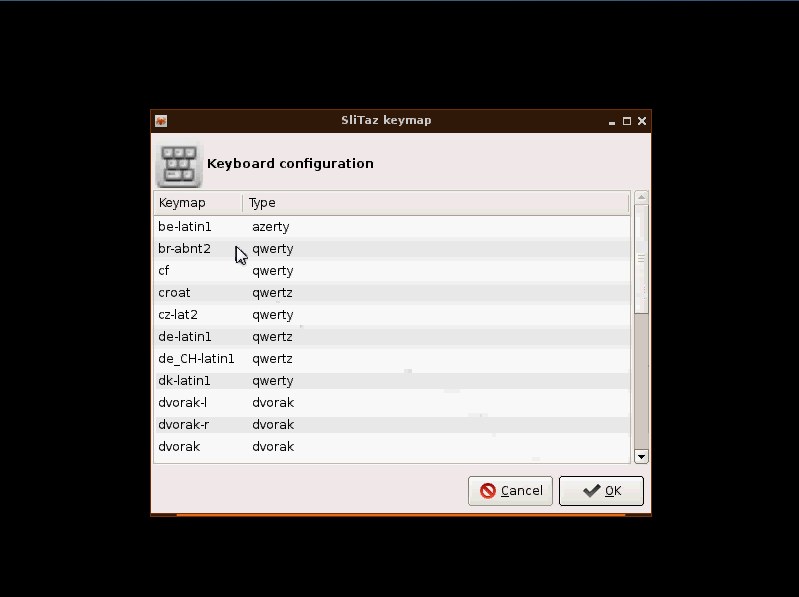Select the de_CH-latin1 keymap row
Screen dimensions: 799x597
(x=392, y=359)
